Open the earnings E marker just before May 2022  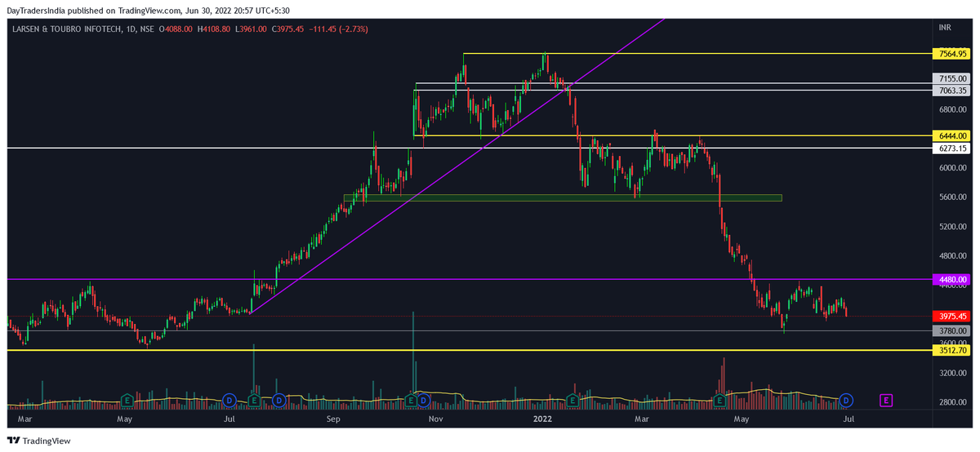click(x=720, y=400)
